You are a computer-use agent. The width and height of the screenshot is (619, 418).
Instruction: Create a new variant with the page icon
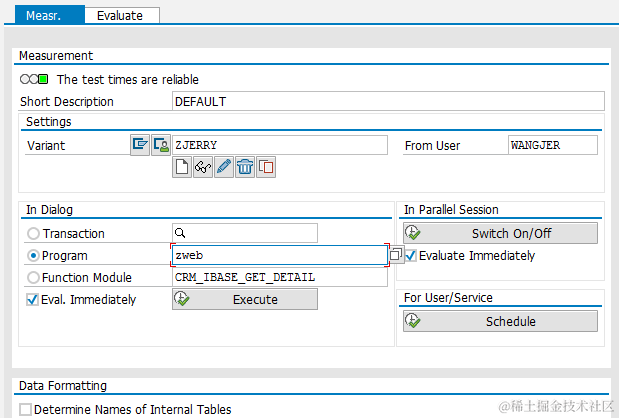(x=182, y=167)
